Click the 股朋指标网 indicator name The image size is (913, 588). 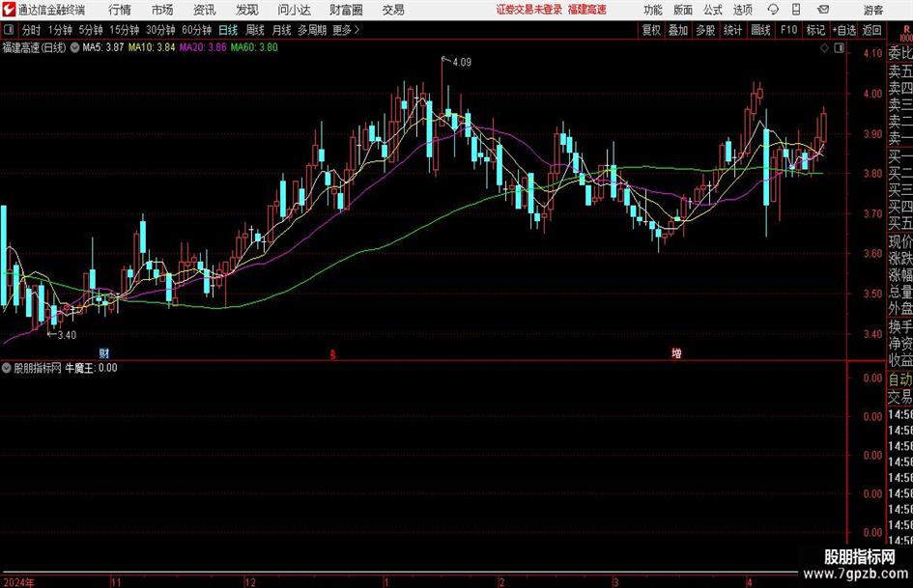pyautogui.click(x=38, y=368)
